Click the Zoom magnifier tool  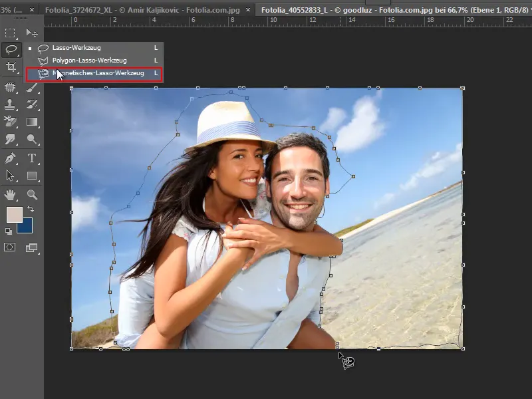(31, 195)
